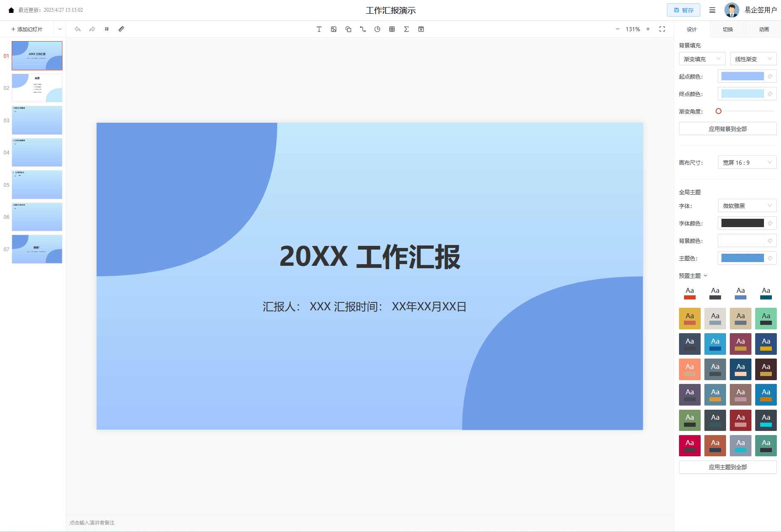Image resolution: width=781 pixels, height=532 pixels.
Task: Select slide 02 thumbnail
Action: (37, 88)
